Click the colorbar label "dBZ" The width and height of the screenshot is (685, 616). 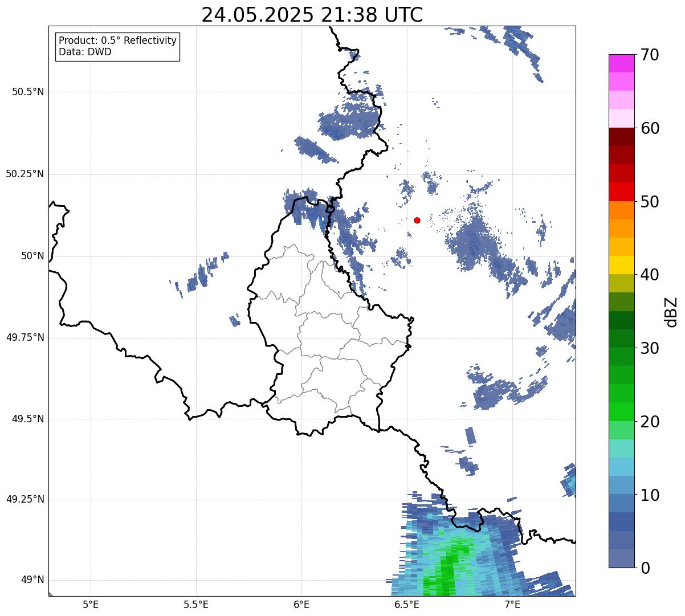pos(671,311)
